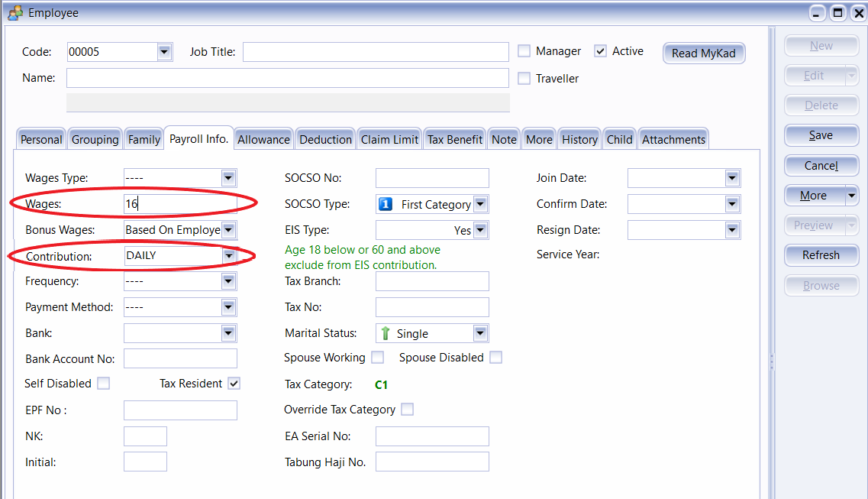Expand the employee Code dropdown
The height and width of the screenshot is (499, 868).
coord(164,52)
